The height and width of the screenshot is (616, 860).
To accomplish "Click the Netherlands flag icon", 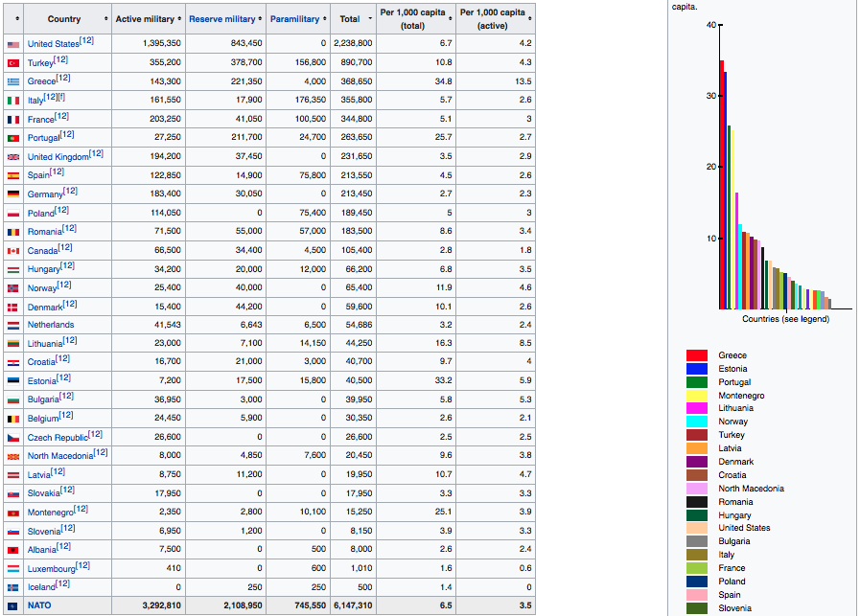I will (13, 326).
